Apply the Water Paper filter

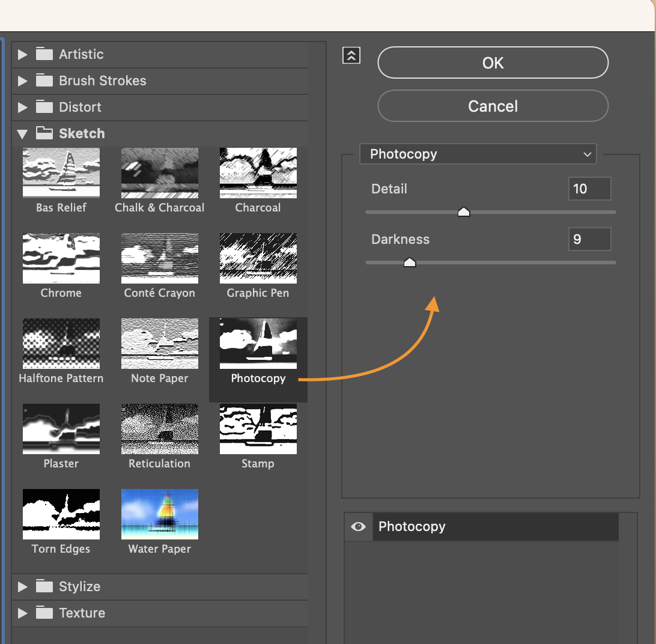[159, 514]
